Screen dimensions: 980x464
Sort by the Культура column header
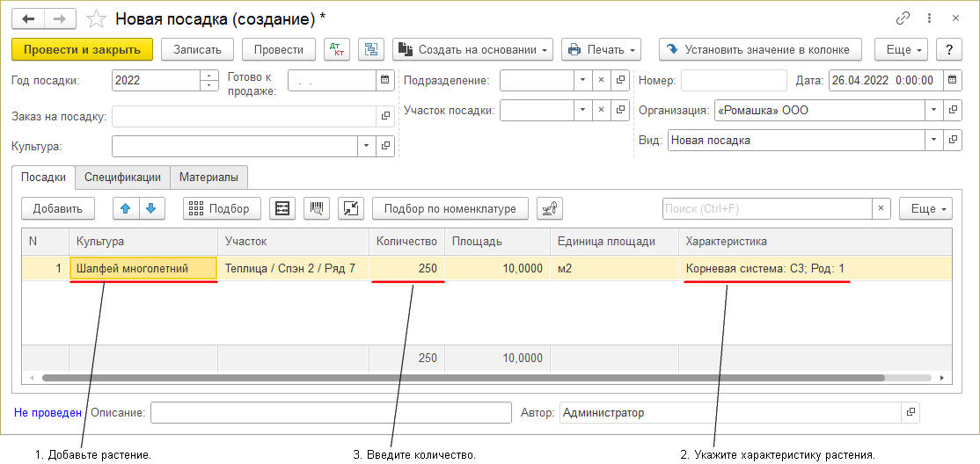[143, 241]
